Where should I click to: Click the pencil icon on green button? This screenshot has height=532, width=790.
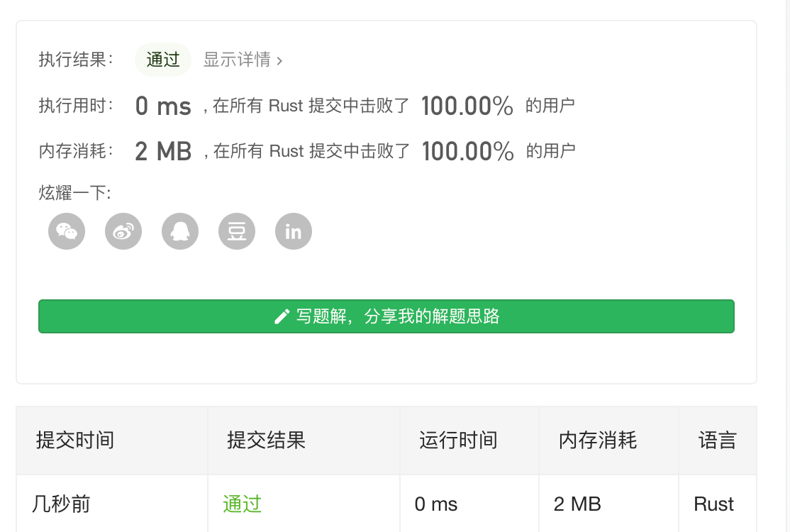(282, 316)
